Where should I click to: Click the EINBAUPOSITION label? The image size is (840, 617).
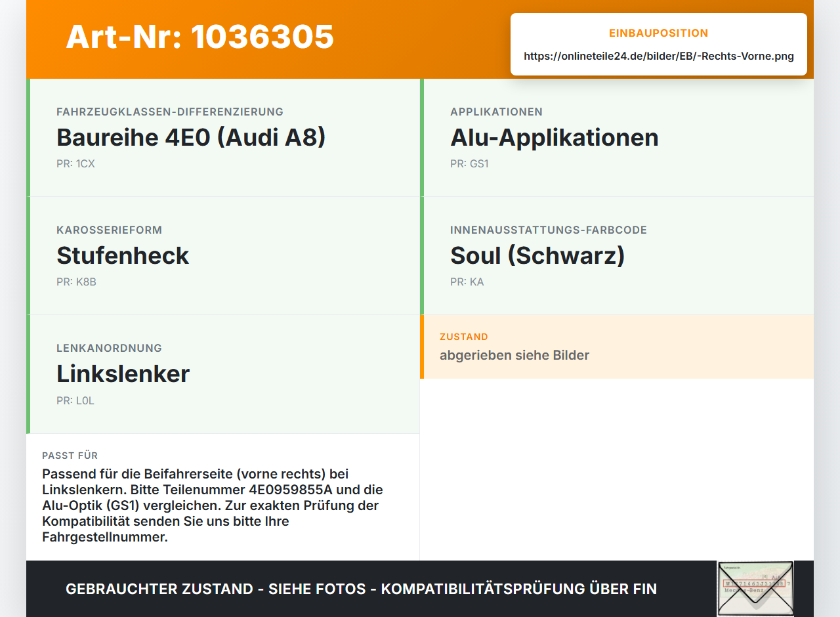tap(659, 33)
